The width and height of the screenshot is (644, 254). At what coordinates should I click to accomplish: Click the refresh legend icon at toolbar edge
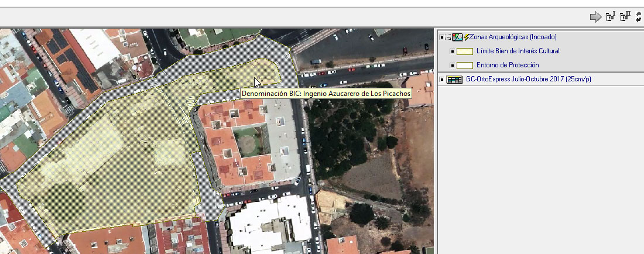coord(639,17)
